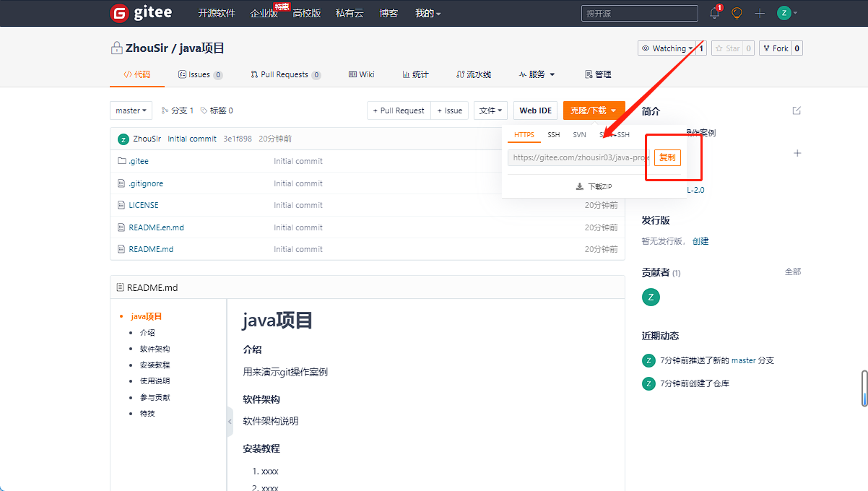
Task: Click the 搜开源 search field
Action: (640, 13)
